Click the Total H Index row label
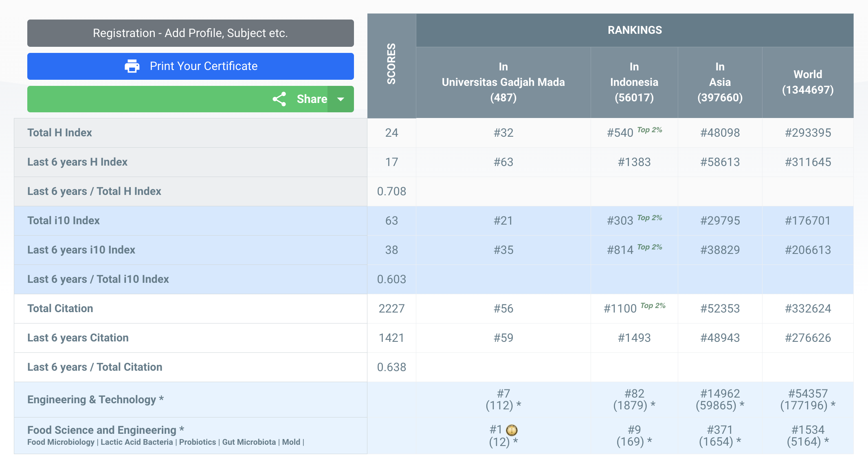Viewport: 868px width, 470px height. pyautogui.click(x=59, y=133)
